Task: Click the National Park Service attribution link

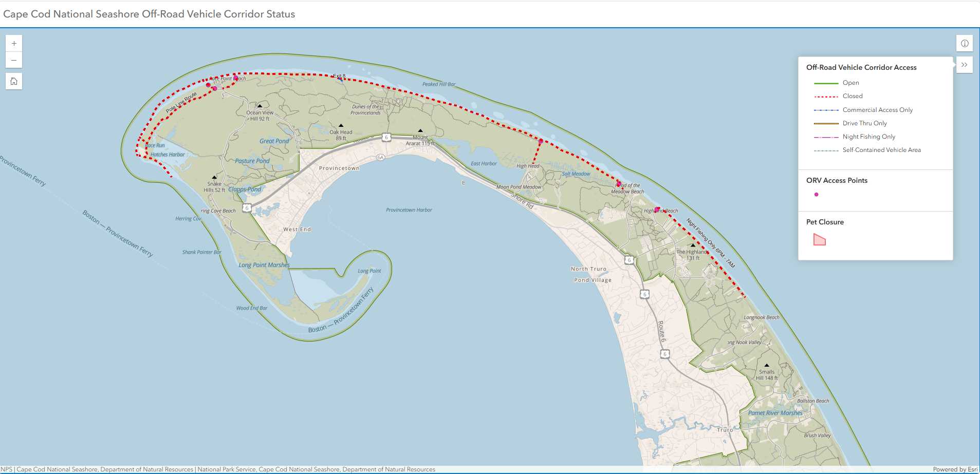Action: 227,469
